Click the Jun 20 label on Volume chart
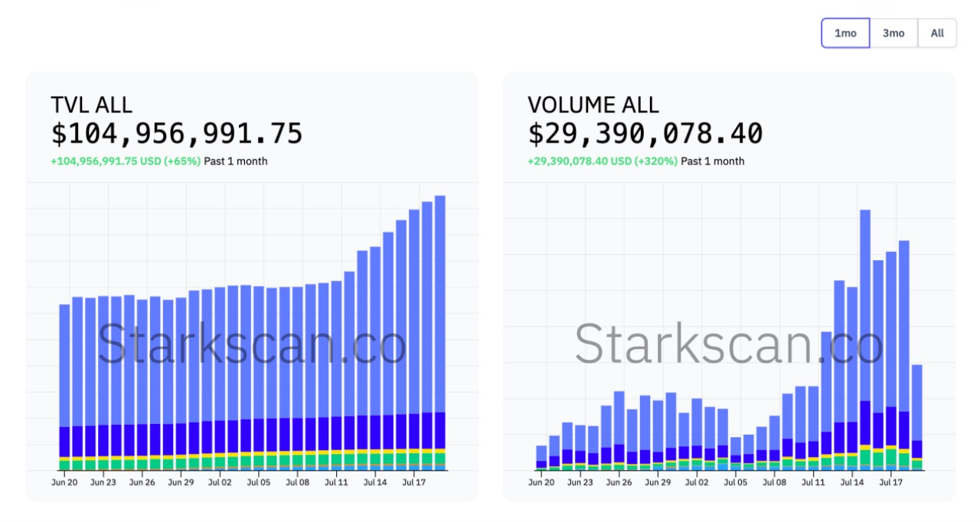The width and height of the screenshot is (980, 522). tap(541, 483)
